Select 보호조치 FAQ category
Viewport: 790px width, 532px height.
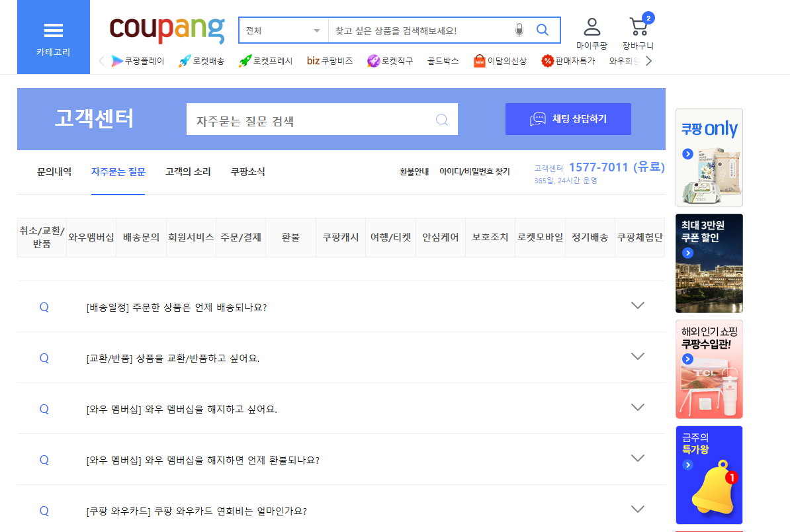point(490,238)
